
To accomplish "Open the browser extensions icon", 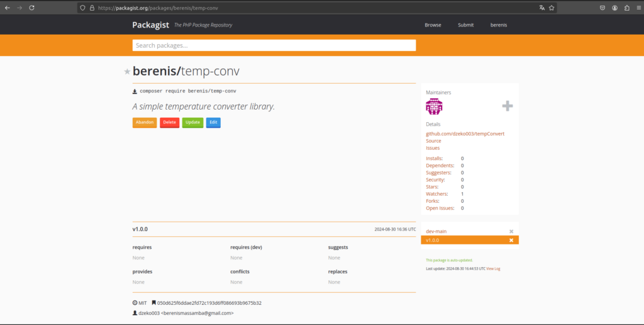I will pyautogui.click(x=626, y=8).
